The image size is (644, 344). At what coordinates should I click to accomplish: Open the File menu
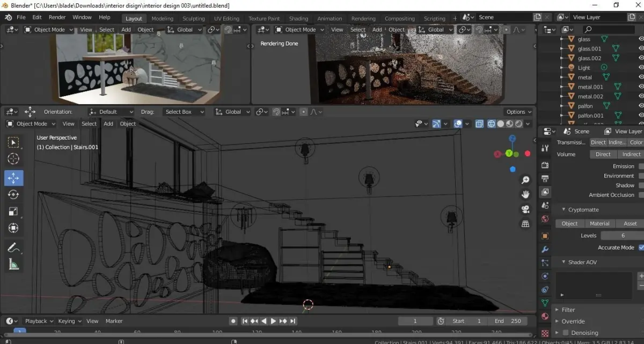coord(21,17)
